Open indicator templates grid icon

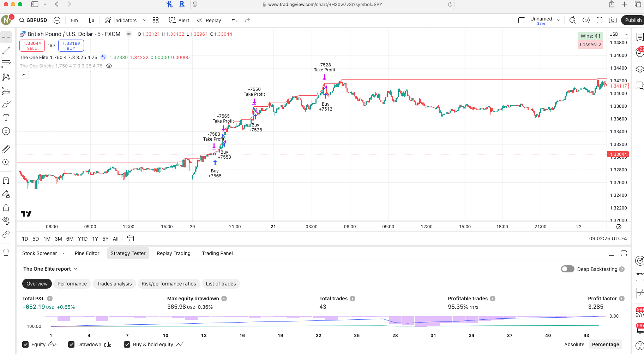[156, 20]
